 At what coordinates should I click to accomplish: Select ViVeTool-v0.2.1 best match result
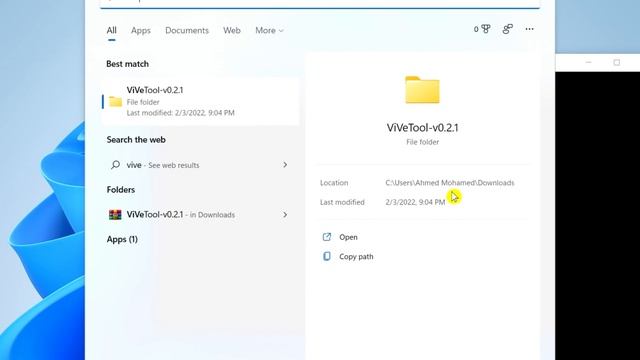(x=200, y=101)
